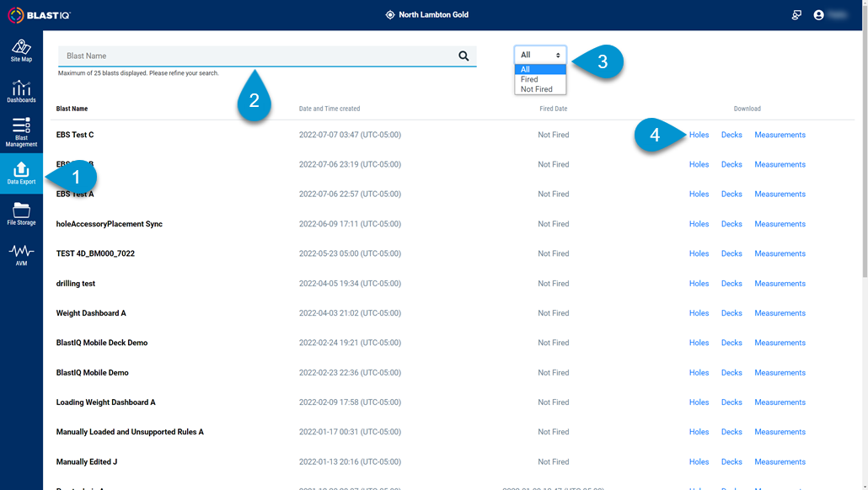Download Holes for EBS Test C

click(699, 135)
